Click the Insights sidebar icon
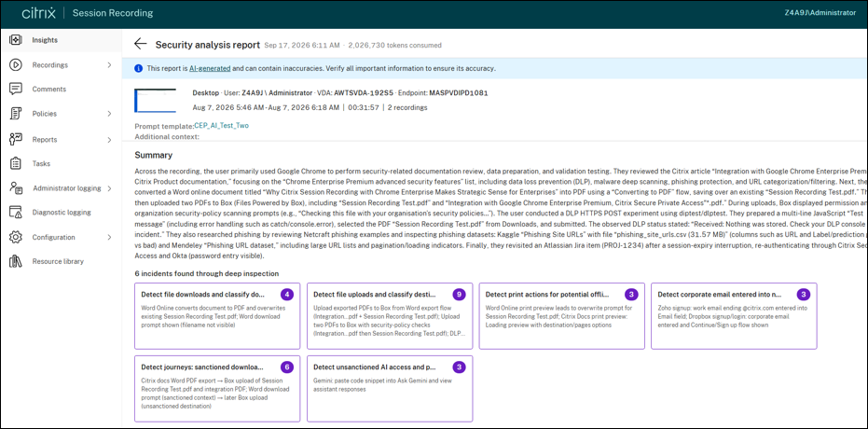 [16, 40]
